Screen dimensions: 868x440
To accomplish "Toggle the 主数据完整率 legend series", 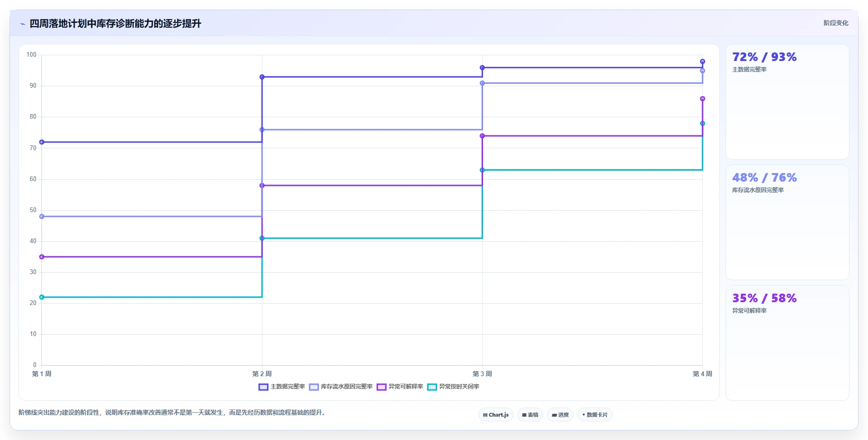I will (x=282, y=387).
